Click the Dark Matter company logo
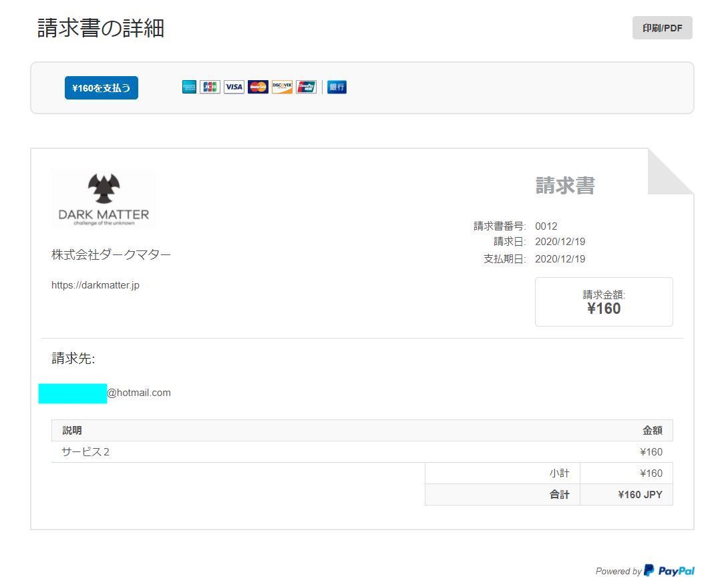This screenshot has height=583, width=728. [104, 198]
